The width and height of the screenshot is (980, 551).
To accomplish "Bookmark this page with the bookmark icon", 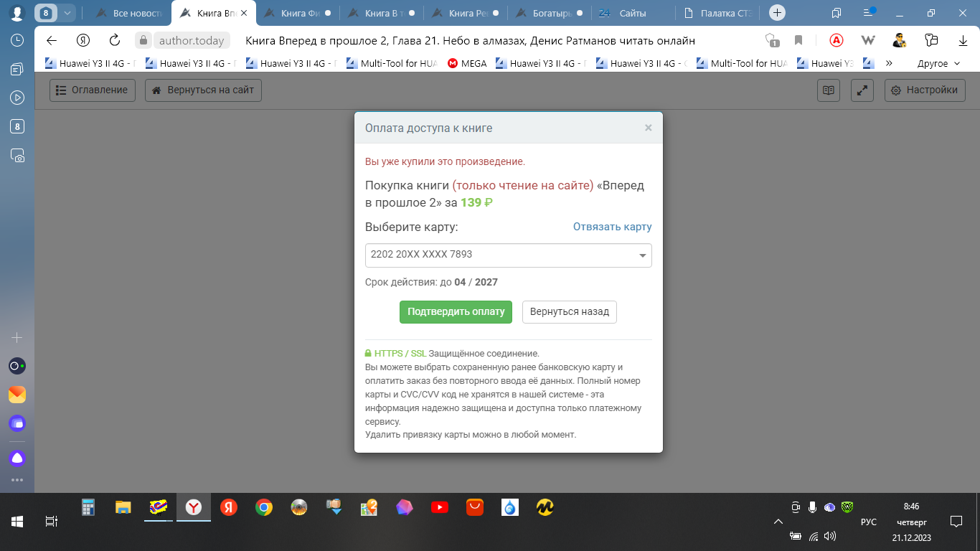I will click(798, 40).
